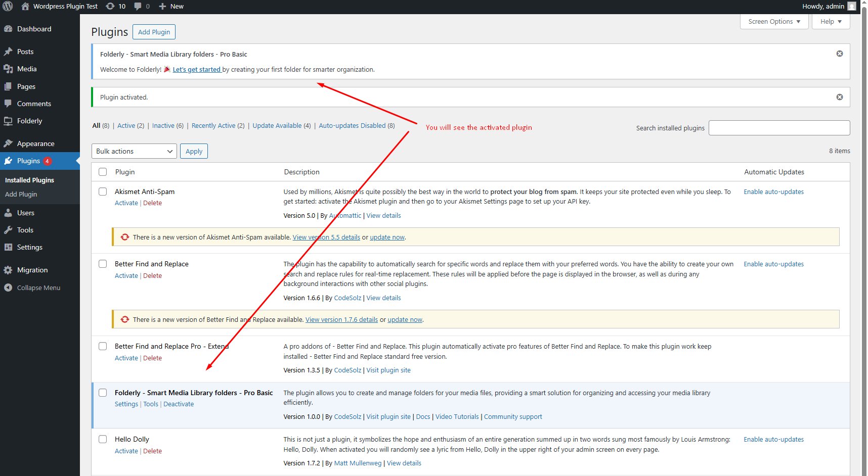
Task: Click the admin avatar in top right
Action: (x=852, y=6)
